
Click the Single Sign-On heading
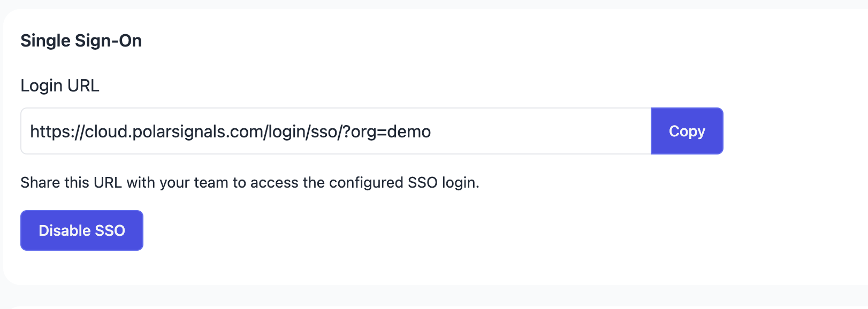point(81,41)
